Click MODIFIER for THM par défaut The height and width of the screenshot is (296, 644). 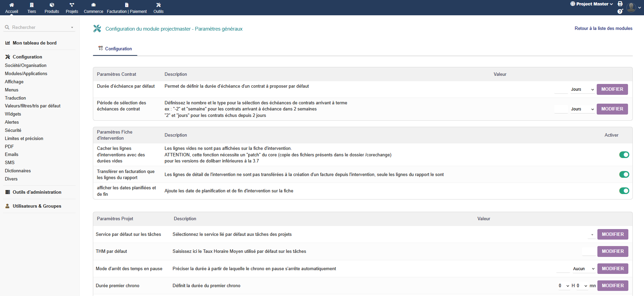click(x=612, y=251)
